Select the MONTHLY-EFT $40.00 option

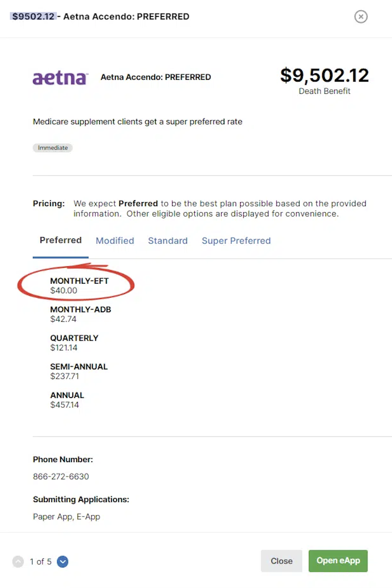(x=79, y=286)
